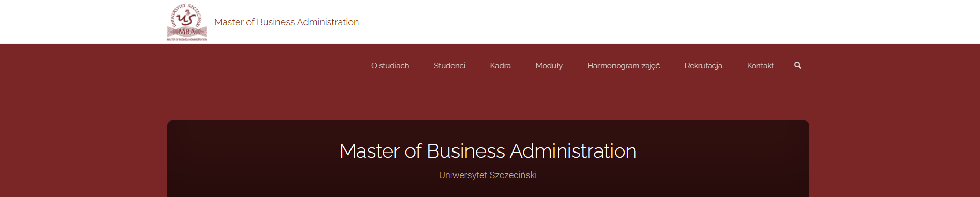Click the Uniwersytet Szczeciński subtitle text
The height and width of the screenshot is (197, 980).
(488, 175)
